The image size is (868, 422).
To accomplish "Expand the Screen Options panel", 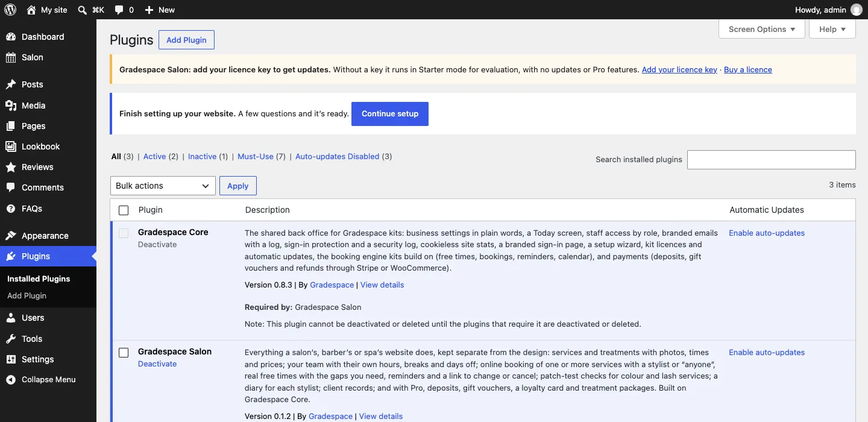I will (x=762, y=29).
